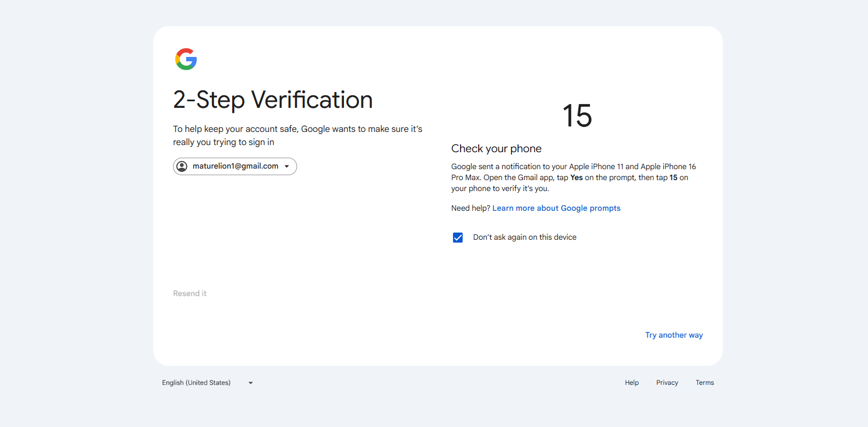Viewport: 868px width, 427px height.
Task: Open the English (United States) language selector
Action: click(208, 383)
